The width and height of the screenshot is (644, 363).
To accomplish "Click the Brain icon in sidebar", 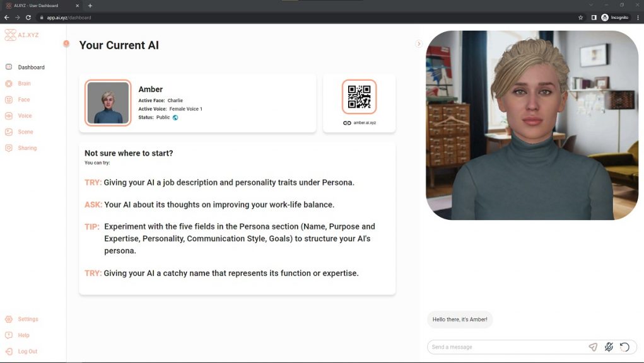I will point(9,83).
